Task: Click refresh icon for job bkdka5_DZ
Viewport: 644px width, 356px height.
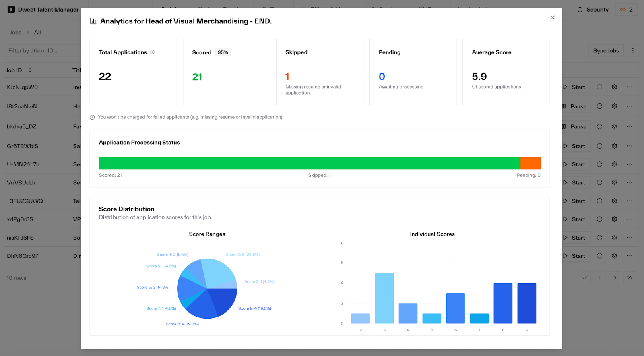Action: click(x=599, y=126)
